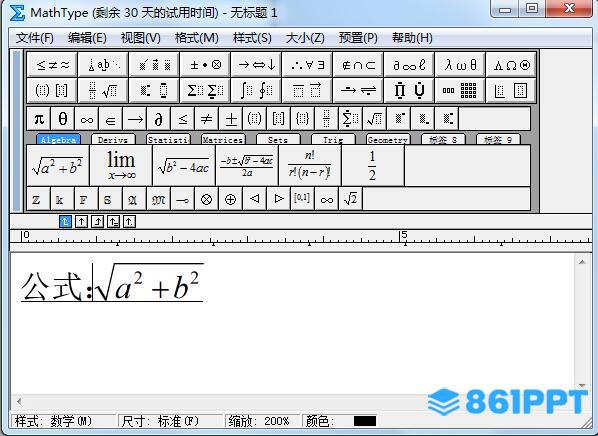Insert the plus-minus symbol
This screenshot has height=436, width=598.
pos(230,119)
